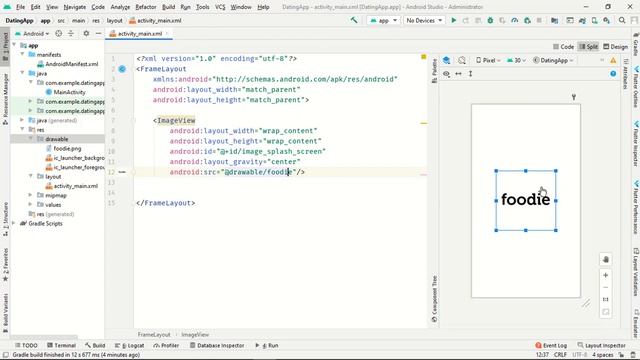This screenshot has height=360, width=640.
Task: Open the Build menu
Action: (168, 7)
